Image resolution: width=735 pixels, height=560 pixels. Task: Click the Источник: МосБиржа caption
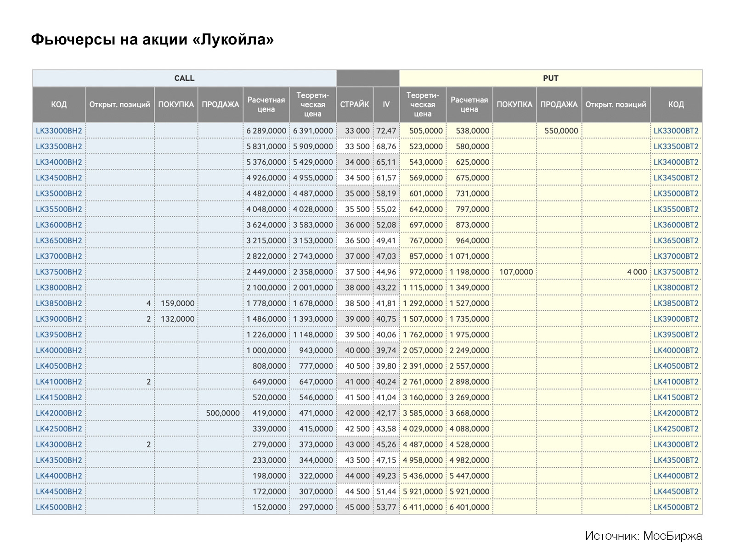click(x=644, y=536)
